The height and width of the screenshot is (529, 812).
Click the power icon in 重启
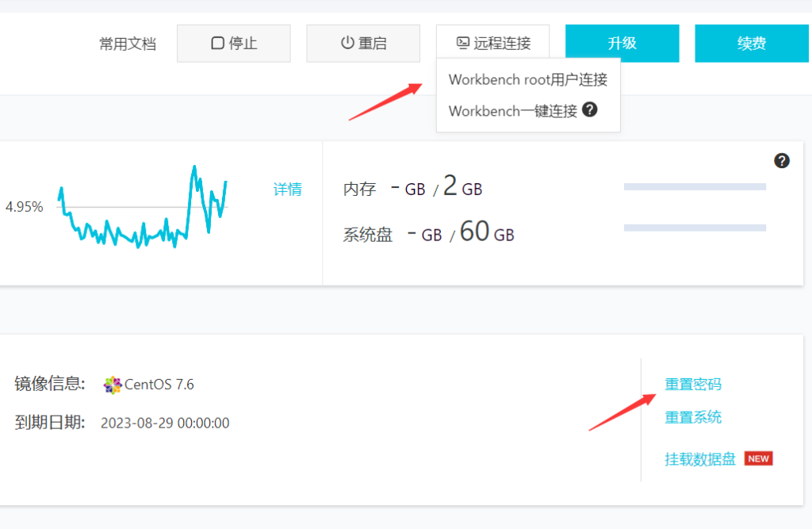pos(347,43)
